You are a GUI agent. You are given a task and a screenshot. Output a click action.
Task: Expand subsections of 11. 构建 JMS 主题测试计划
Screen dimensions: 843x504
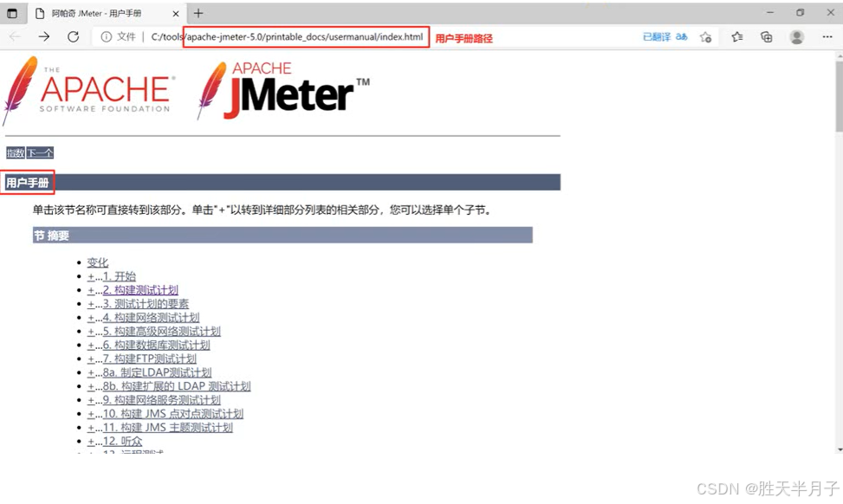point(91,428)
